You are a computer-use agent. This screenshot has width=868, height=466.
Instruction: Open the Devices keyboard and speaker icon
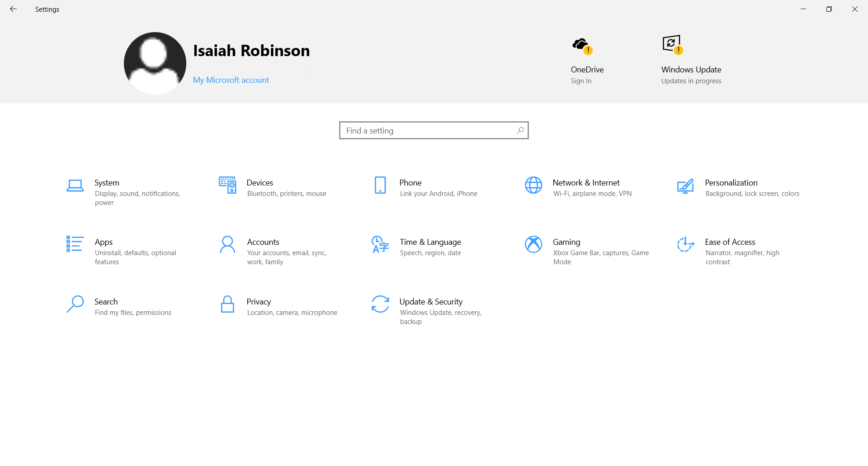tap(227, 185)
